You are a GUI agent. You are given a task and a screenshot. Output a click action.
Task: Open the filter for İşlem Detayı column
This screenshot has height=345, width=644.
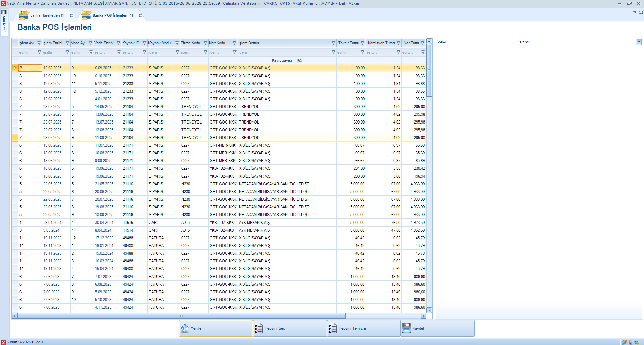tap(333, 43)
